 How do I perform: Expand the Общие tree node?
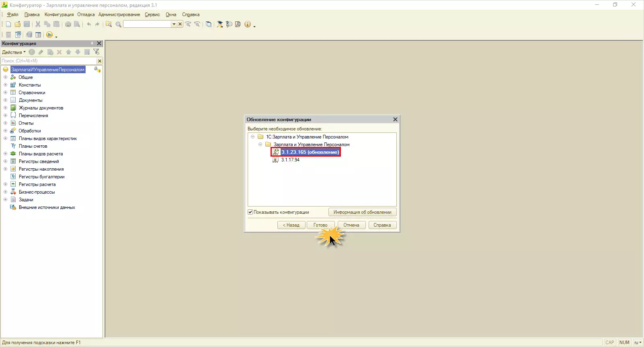(5, 77)
